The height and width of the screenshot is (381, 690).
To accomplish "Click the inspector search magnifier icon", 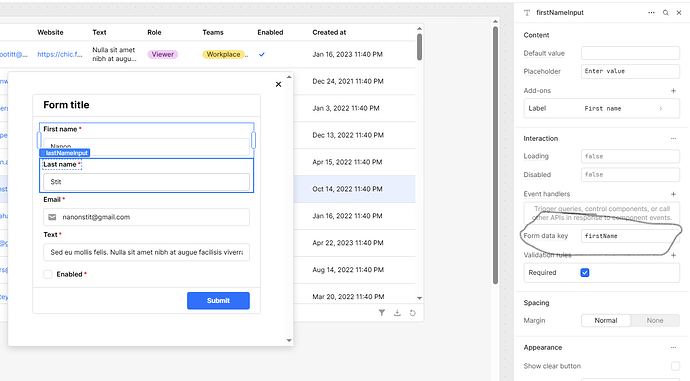I will click(x=666, y=13).
